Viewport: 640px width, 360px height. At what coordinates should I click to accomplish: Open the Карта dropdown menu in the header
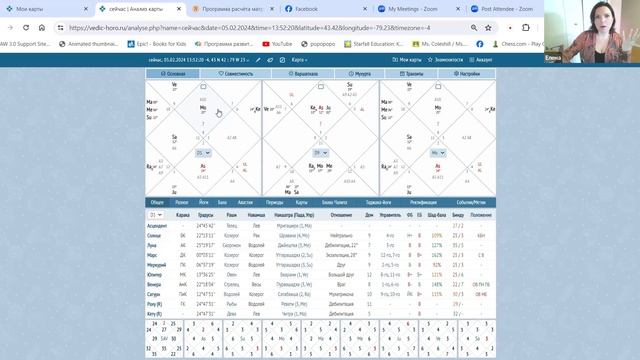(x=299, y=60)
